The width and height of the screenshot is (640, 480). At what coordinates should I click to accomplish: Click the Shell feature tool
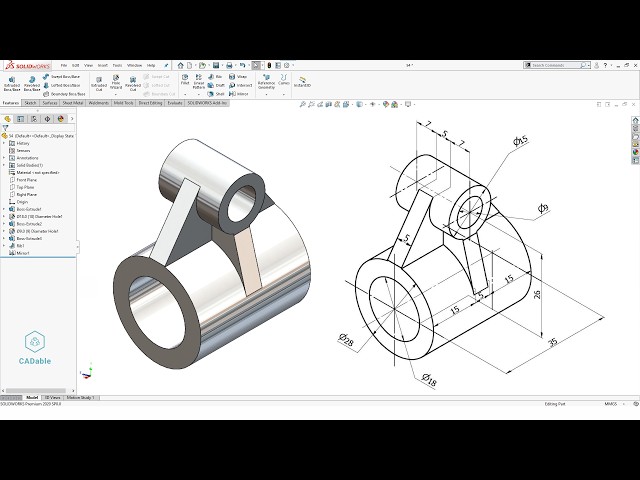click(x=216, y=94)
